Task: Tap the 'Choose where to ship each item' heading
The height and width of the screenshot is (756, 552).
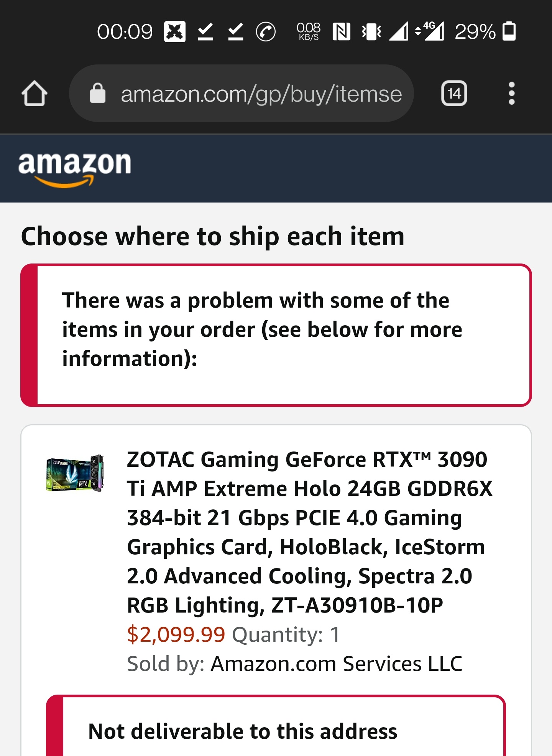Action: (213, 236)
